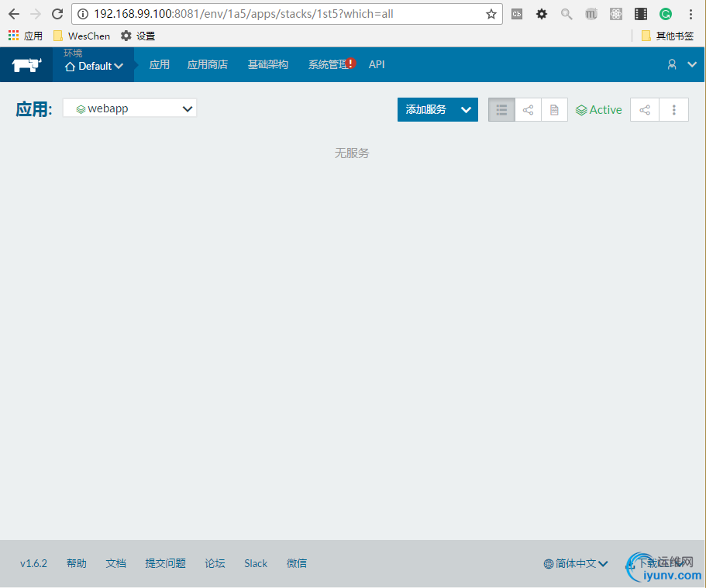This screenshot has height=588, width=706.
Task: Open the 其他书签 bookmarks folder
Action: click(668, 36)
